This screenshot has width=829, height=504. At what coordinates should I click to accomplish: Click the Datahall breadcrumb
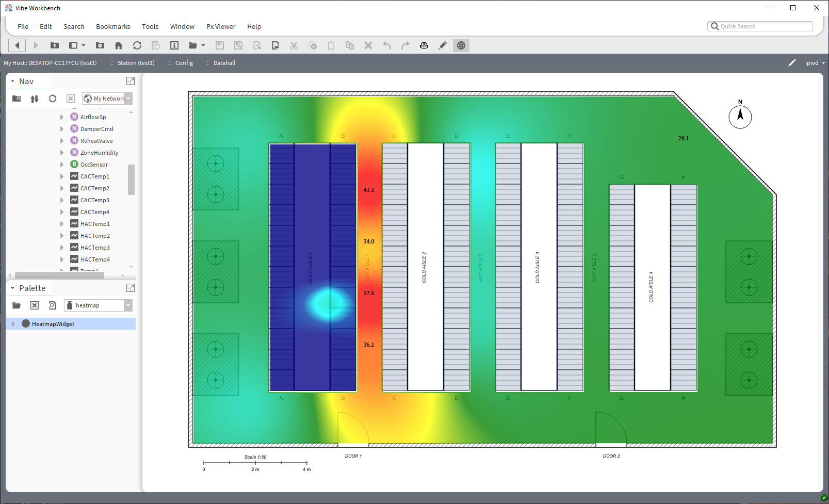pyautogui.click(x=224, y=63)
